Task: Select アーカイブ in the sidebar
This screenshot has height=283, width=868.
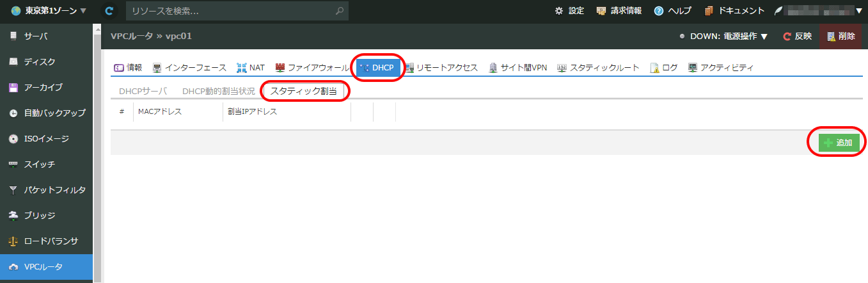Action: click(46, 87)
